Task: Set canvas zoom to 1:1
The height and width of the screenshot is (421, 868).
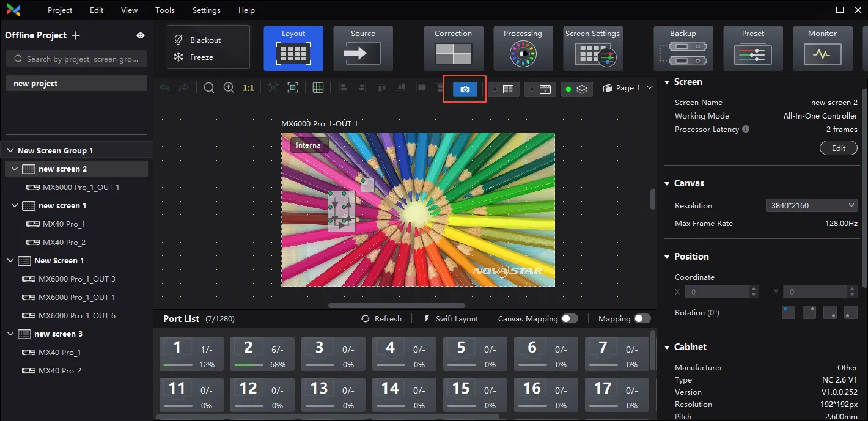Action: tap(248, 88)
